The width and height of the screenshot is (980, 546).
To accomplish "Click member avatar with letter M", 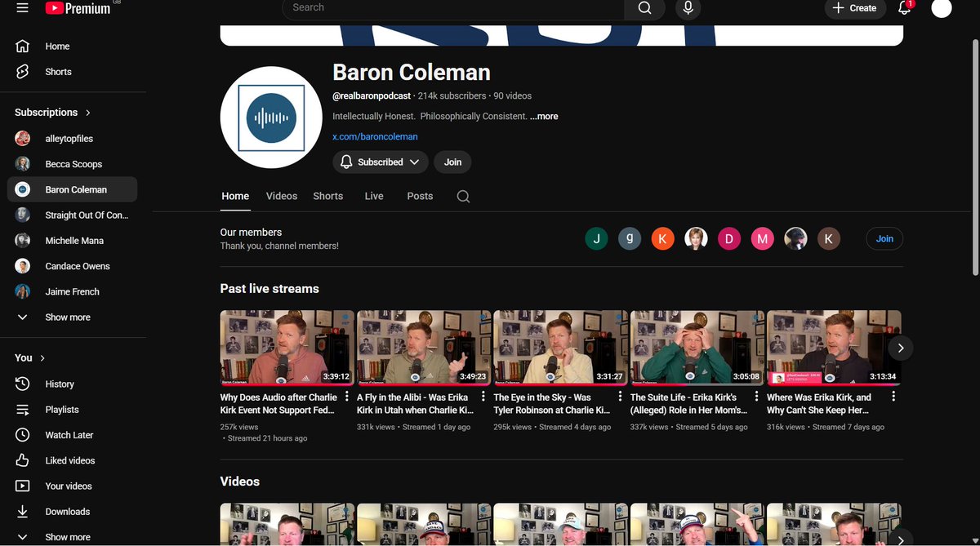I will click(x=762, y=239).
